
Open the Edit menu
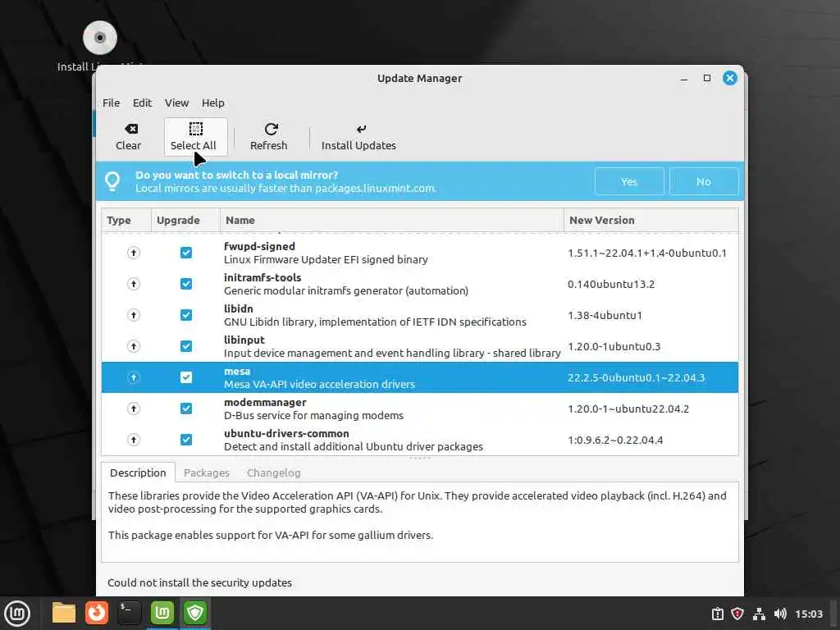coord(143,103)
